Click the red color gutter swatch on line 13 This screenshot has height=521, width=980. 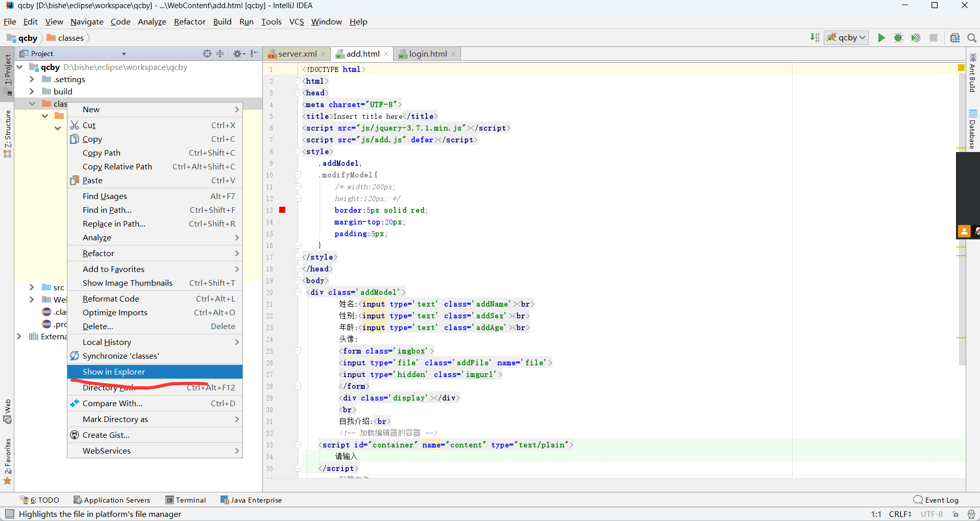(282, 210)
